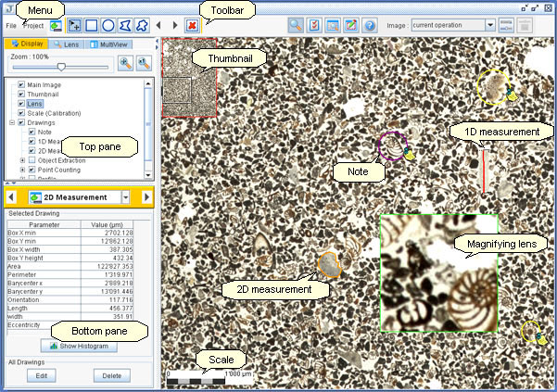Image resolution: width=557 pixels, height=392 pixels.
Task: Open the Image current operation dropdown
Action: [x=490, y=25]
